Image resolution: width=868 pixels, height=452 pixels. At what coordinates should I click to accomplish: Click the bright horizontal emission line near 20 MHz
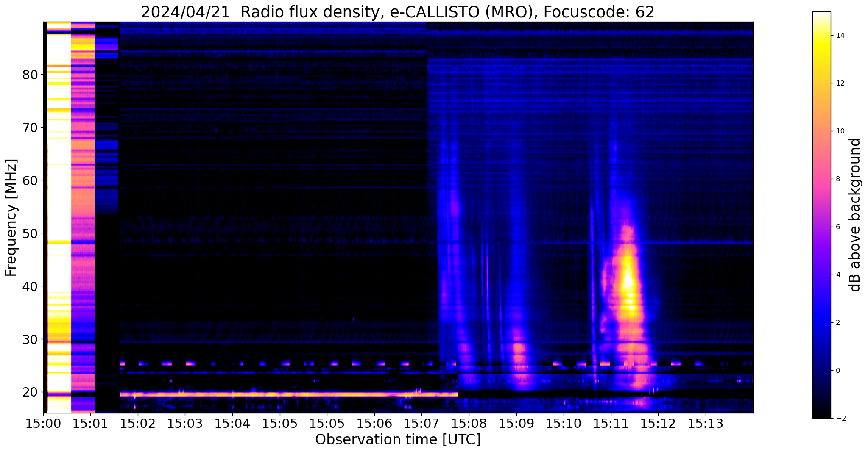(x=289, y=394)
